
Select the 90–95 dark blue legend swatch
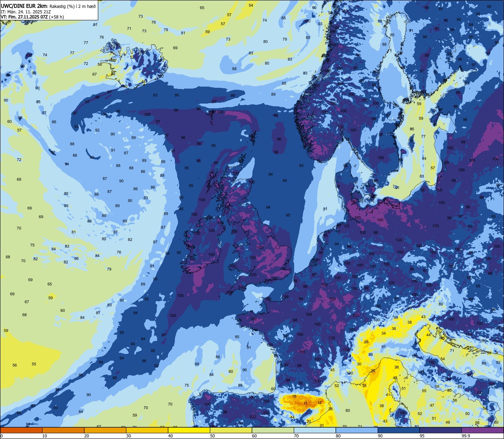[398, 430]
